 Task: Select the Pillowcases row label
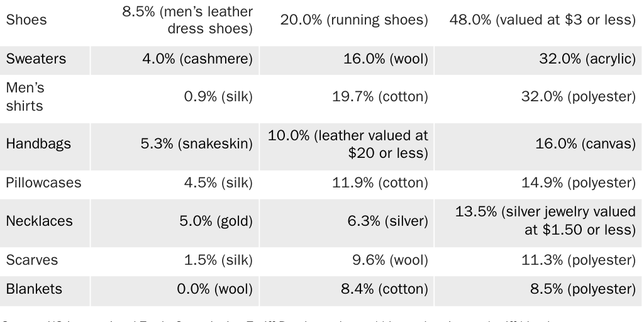coord(43,183)
